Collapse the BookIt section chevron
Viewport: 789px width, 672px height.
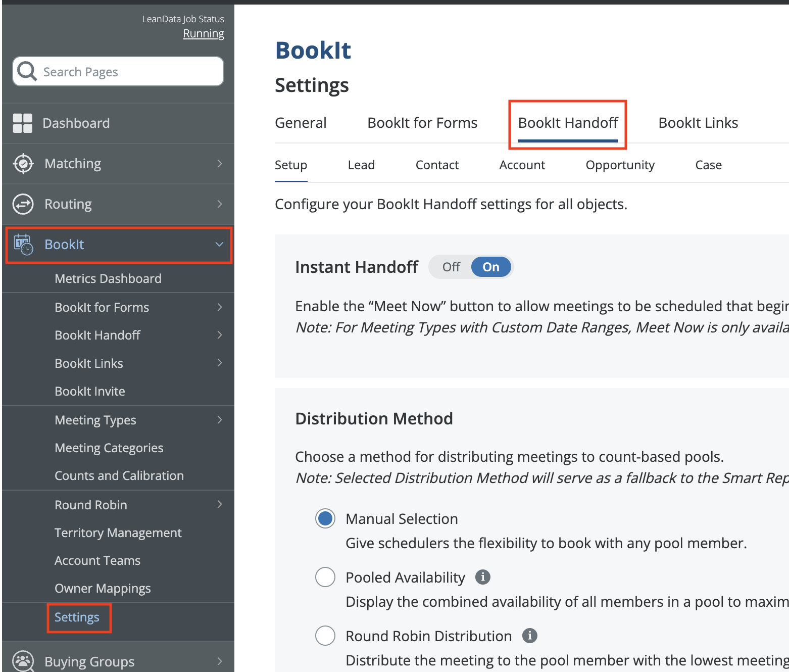point(220,245)
